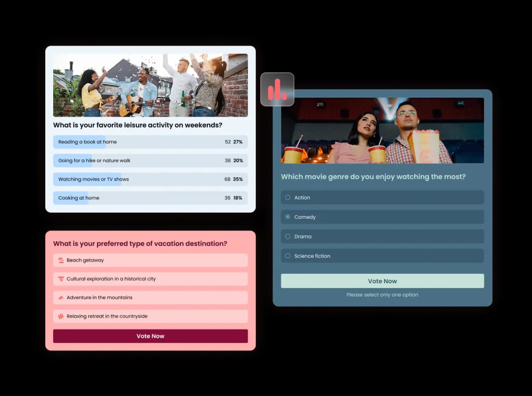Click the 'Please select only one option' note

(382, 295)
